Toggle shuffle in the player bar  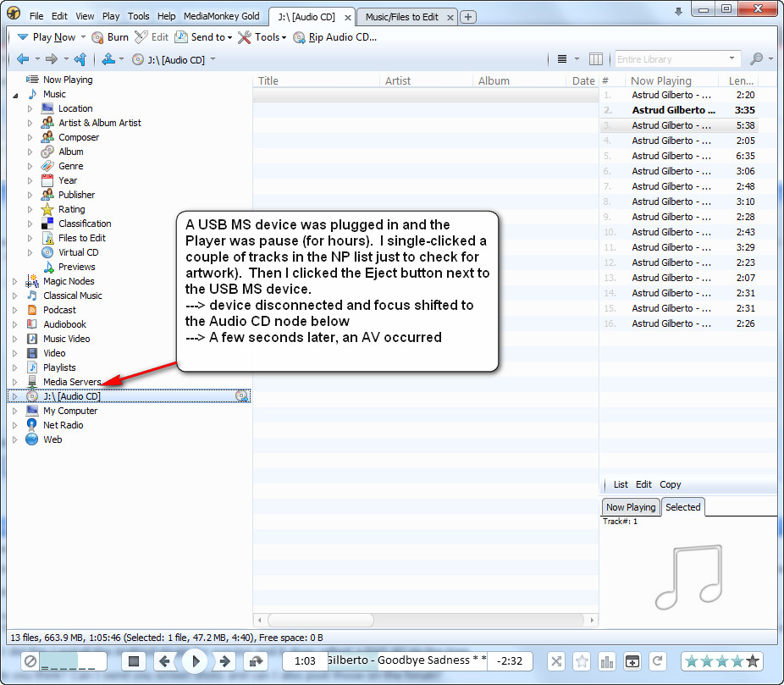click(x=556, y=661)
